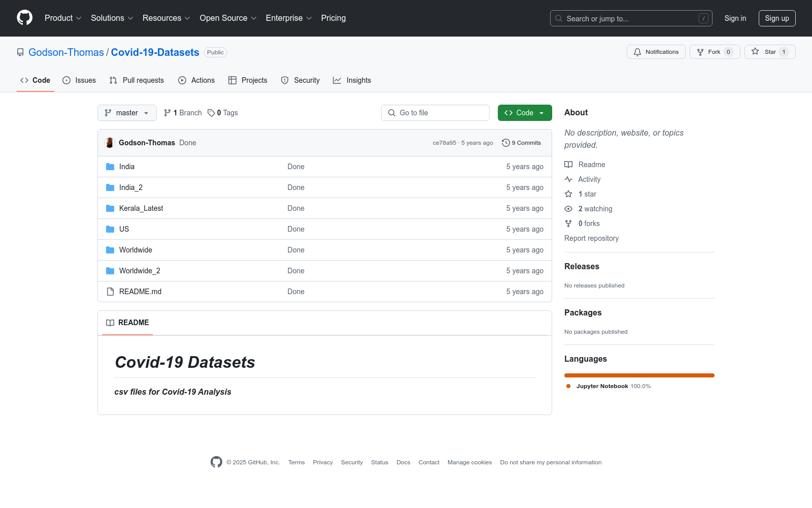Click the Jupyter Notebook language link
This screenshot has width=812, height=508.
(608, 386)
